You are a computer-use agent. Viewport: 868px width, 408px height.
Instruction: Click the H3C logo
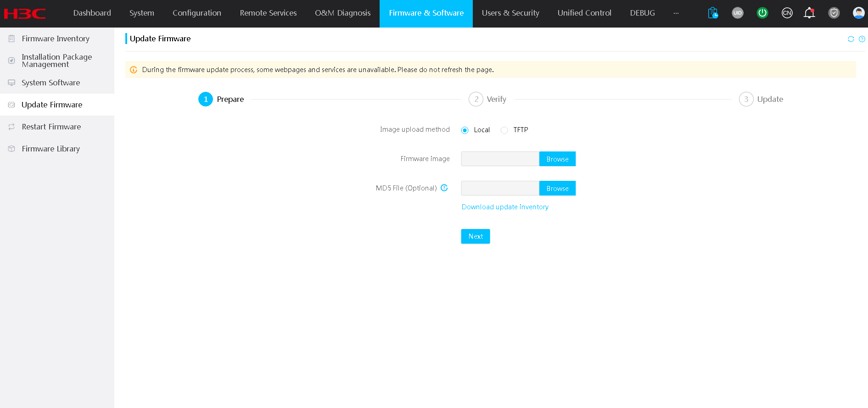pyautogui.click(x=25, y=13)
